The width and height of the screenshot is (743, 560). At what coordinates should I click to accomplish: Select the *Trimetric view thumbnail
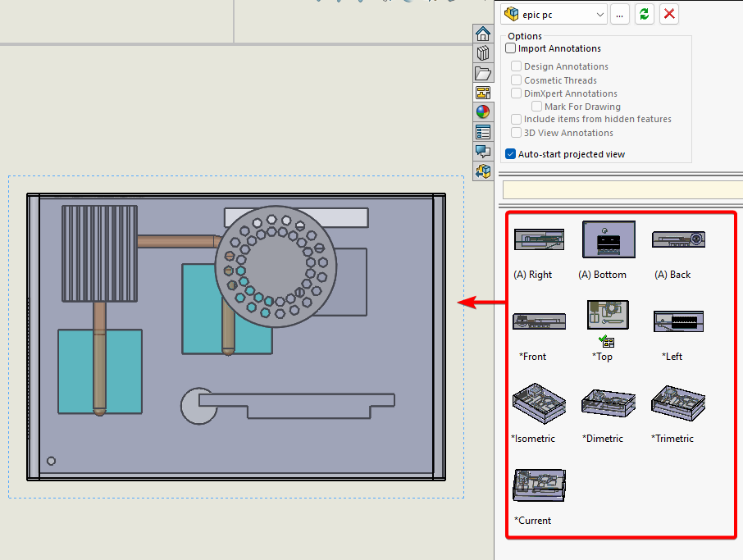pos(678,403)
